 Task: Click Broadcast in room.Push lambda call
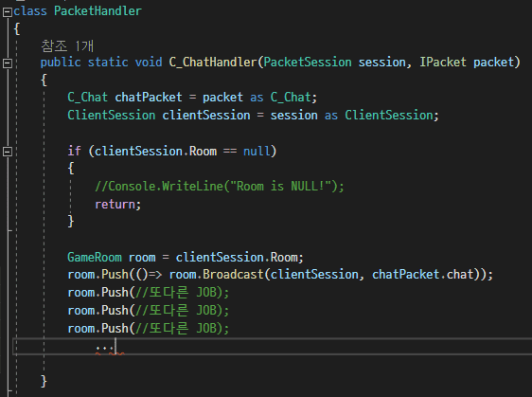233,274
